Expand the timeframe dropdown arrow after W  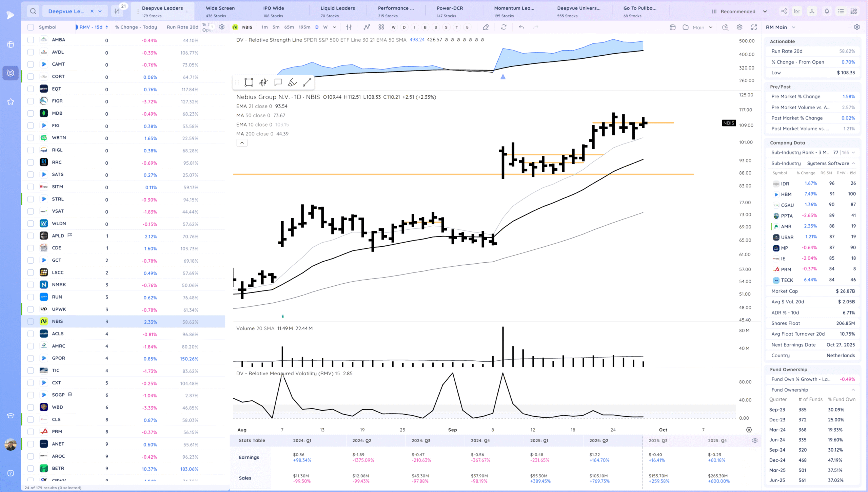coord(335,27)
